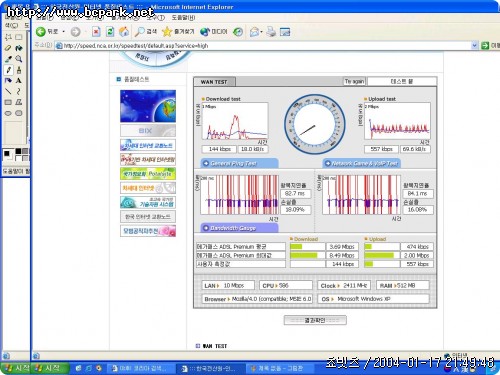Stop page loading with the red X icon
The image size is (500, 375).
96,32
